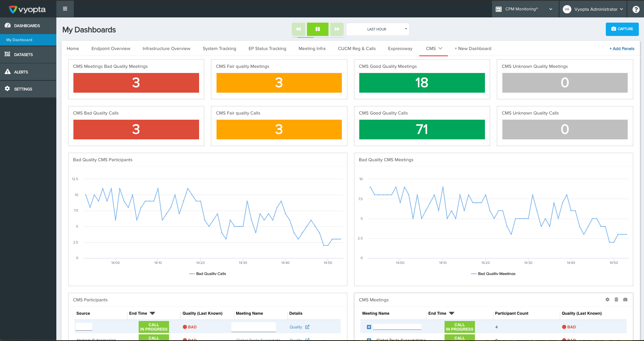Click the Vyopta logo
Image resolution: width=644 pixels, height=341 pixels.
pos(27,9)
